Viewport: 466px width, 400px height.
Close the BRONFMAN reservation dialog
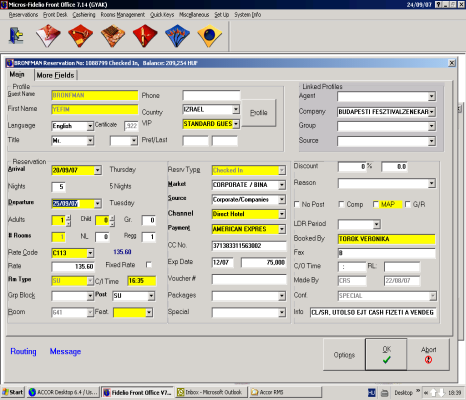click(452, 63)
